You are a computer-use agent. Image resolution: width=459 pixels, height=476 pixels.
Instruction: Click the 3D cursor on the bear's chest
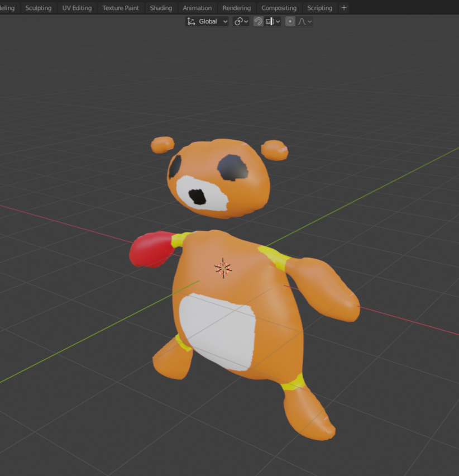[223, 268]
